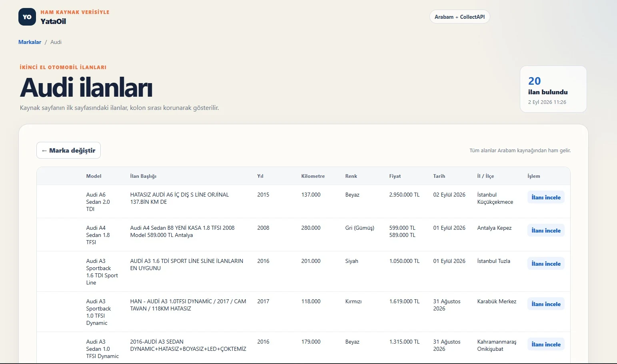Go back to Markalar breadcrumb

pyautogui.click(x=30, y=42)
